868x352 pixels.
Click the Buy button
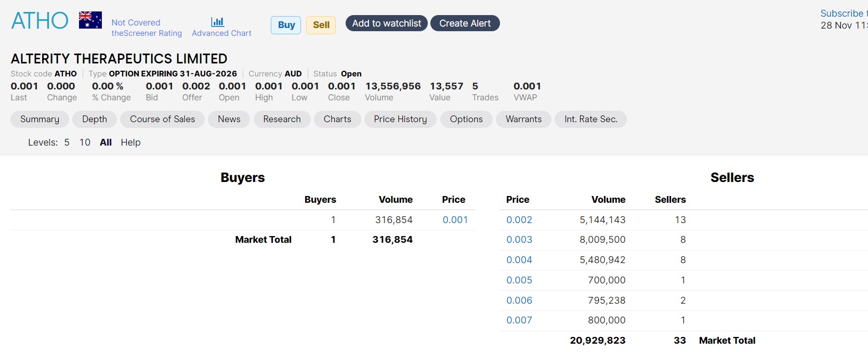click(286, 25)
